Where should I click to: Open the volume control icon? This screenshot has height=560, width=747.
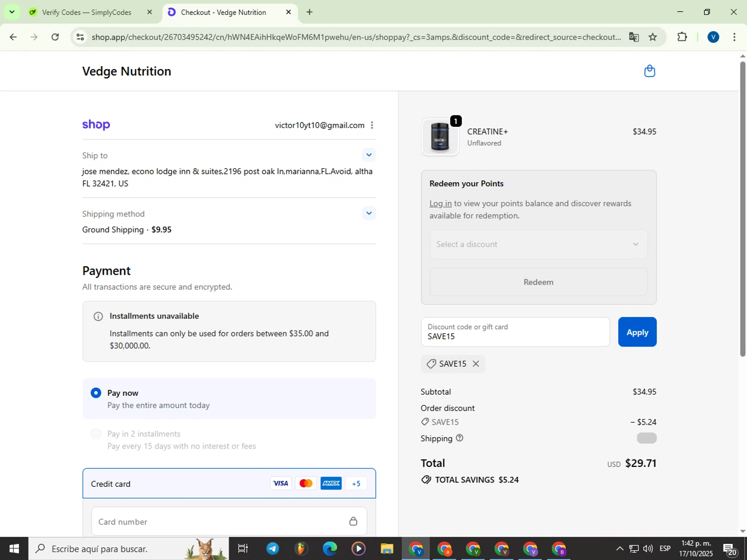(x=648, y=549)
